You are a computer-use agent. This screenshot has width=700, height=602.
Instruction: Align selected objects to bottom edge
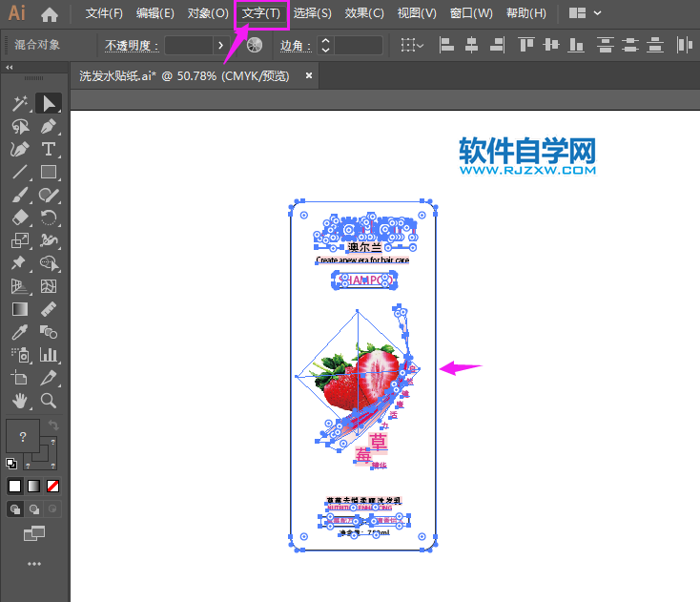(x=576, y=45)
